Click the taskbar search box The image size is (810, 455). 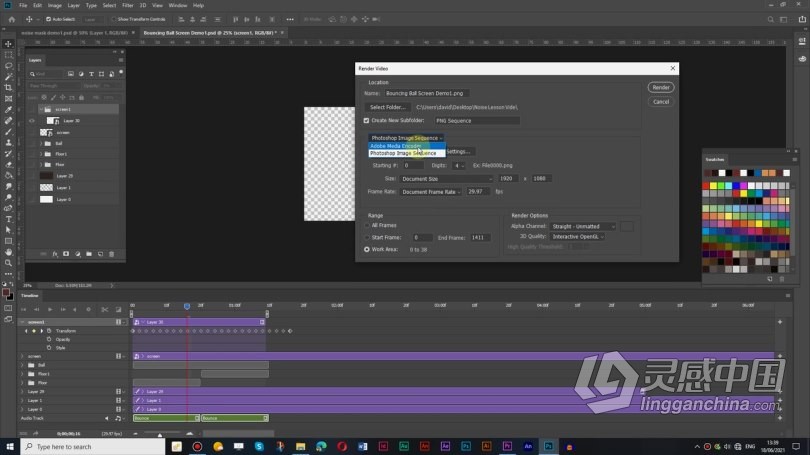click(x=93, y=447)
